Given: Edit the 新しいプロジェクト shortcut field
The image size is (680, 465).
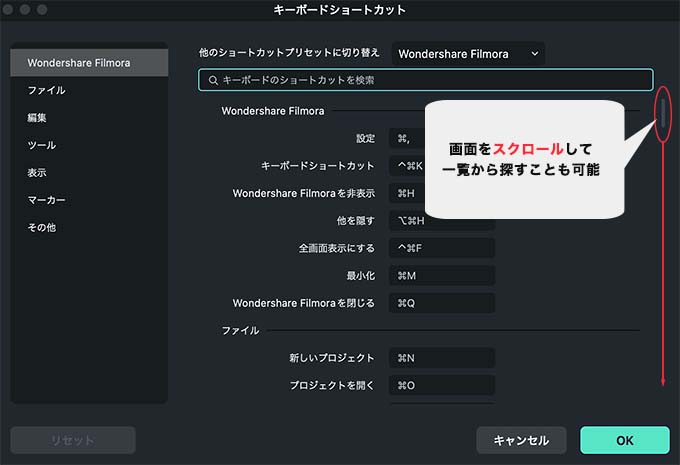Looking at the screenshot, I should click(x=442, y=358).
